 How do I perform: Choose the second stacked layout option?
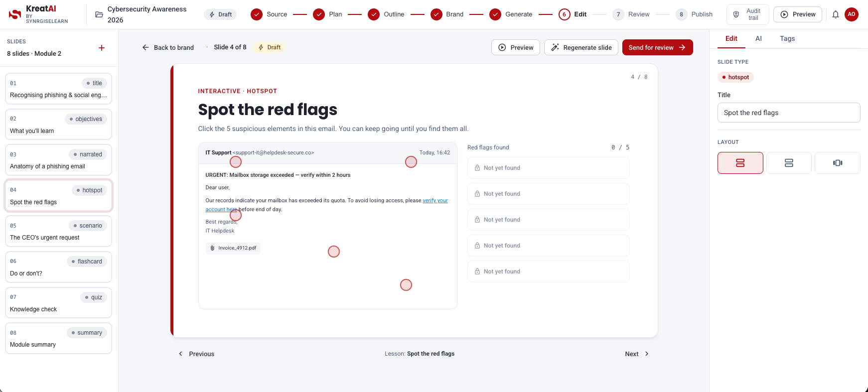tap(789, 163)
